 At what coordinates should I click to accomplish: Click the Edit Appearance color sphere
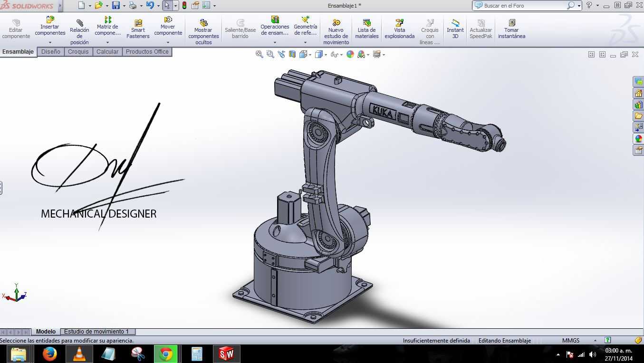(350, 54)
